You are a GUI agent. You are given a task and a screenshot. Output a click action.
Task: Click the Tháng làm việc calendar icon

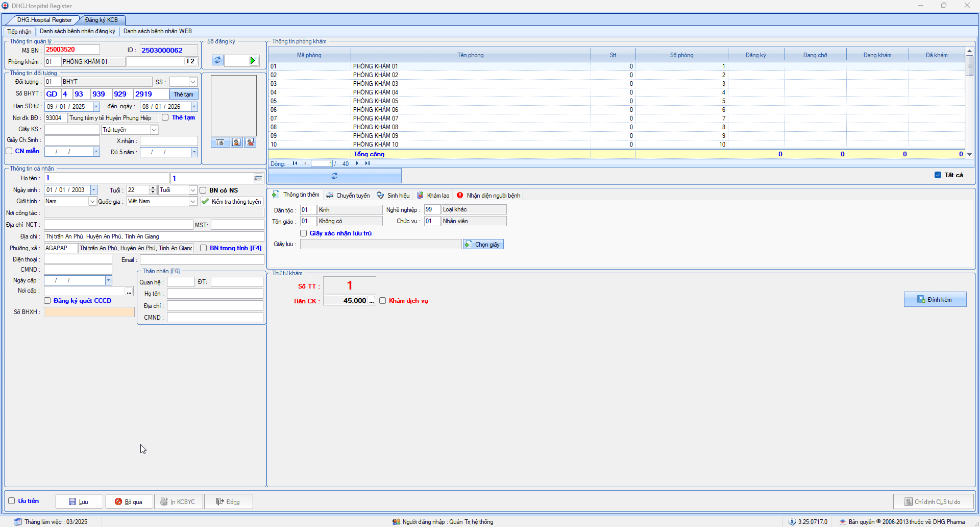coord(18,522)
